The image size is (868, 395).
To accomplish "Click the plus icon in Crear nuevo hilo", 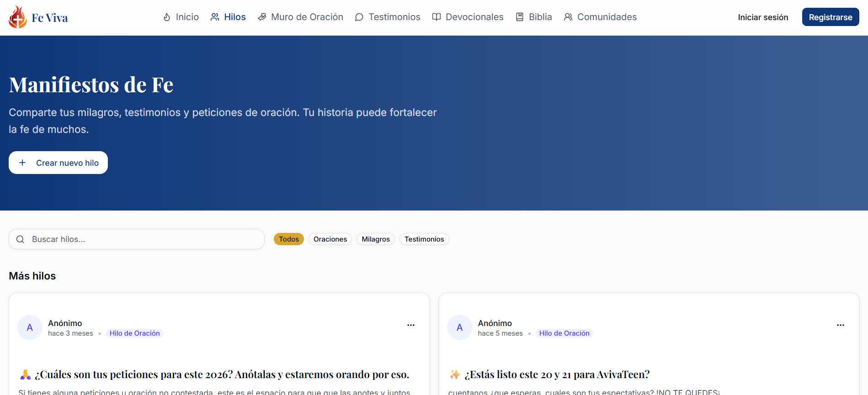I will [22, 163].
